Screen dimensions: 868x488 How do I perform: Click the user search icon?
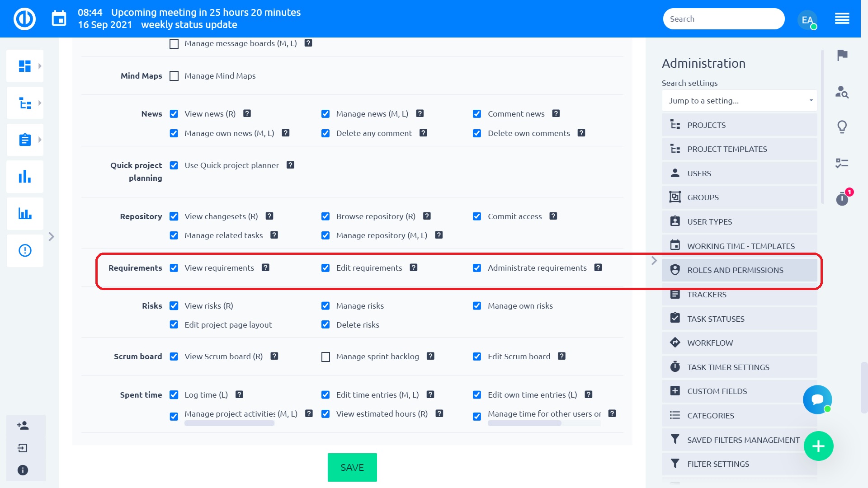[842, 92]
